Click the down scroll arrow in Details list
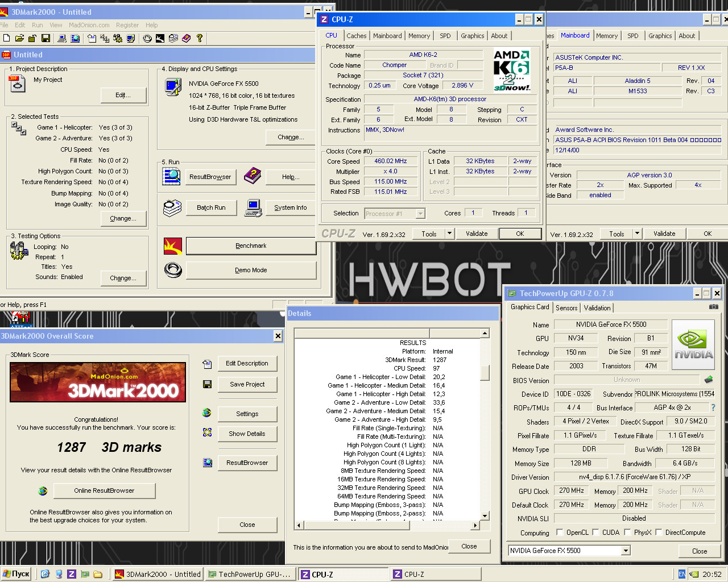The image size is (728, 582). click(485, 516)
